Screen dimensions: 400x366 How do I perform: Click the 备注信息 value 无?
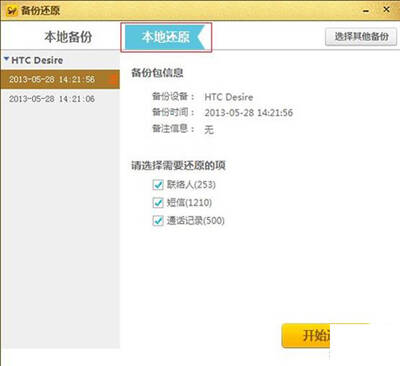click(x=209, y=129)
